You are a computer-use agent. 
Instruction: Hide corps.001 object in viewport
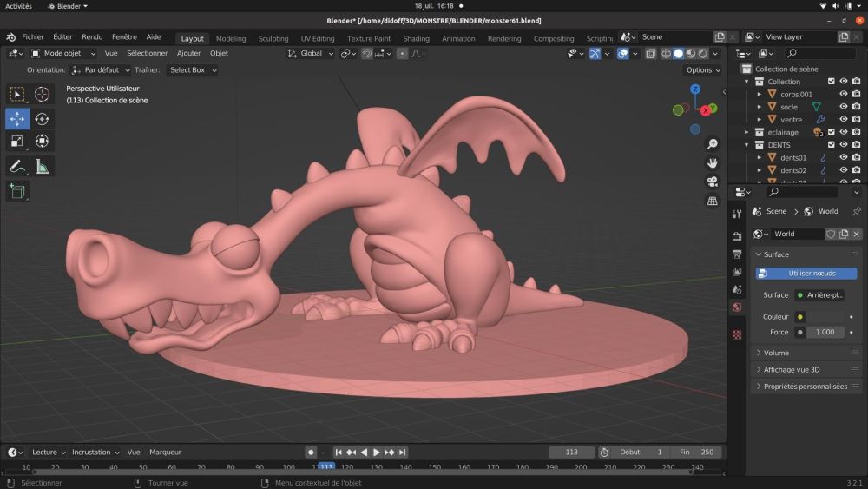pos(843,94)
